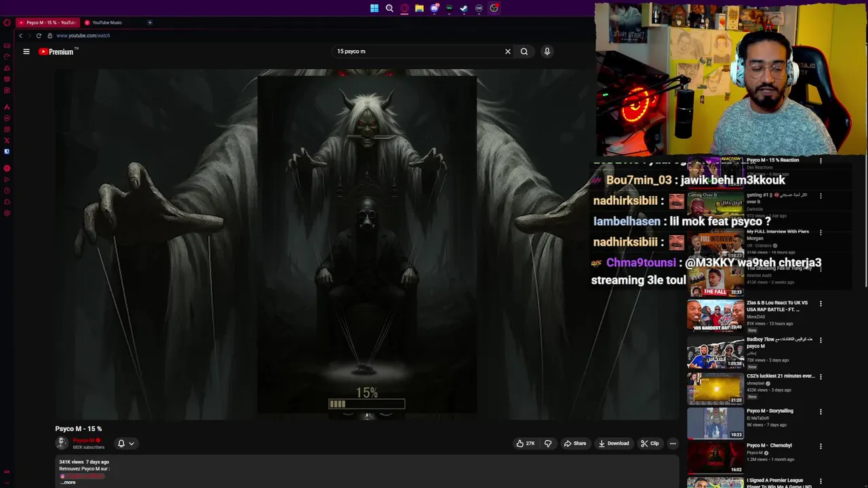This screenshot has width=868, height=488.
Task: Like the video showing 27K
Action: coord(526,443)
